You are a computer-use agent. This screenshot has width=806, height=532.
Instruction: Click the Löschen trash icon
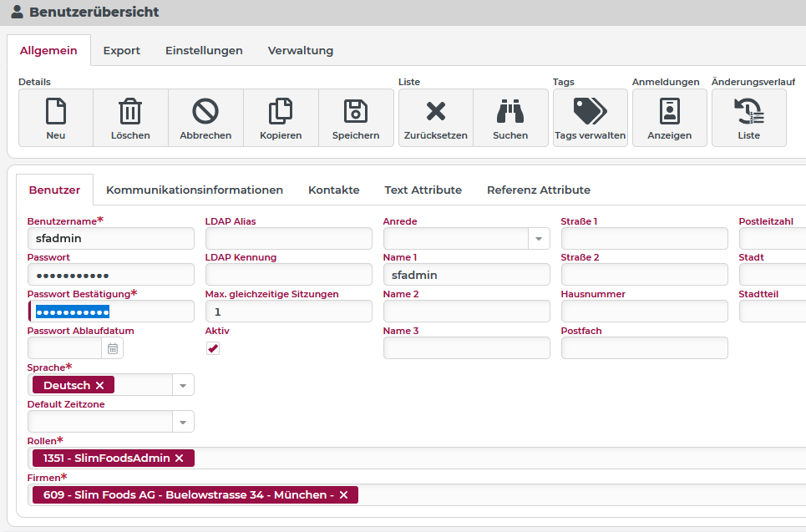130,111
